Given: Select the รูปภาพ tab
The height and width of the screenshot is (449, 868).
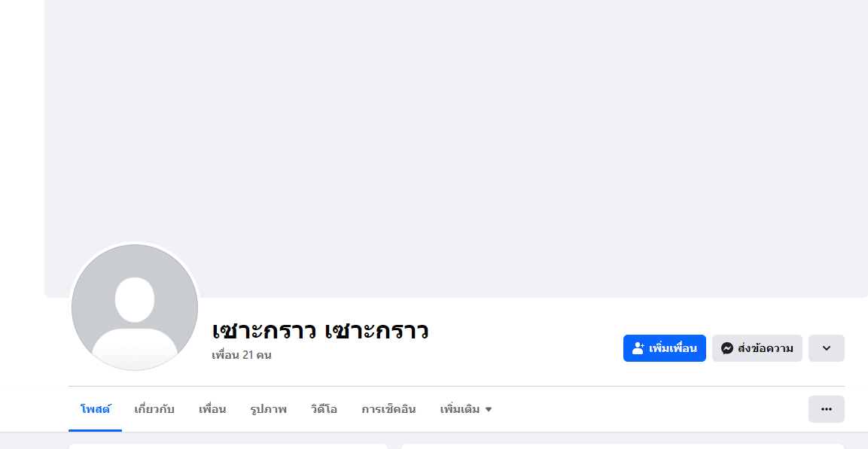Looking at the screenshot, I should pyautogui.click(x=268, y=409).
